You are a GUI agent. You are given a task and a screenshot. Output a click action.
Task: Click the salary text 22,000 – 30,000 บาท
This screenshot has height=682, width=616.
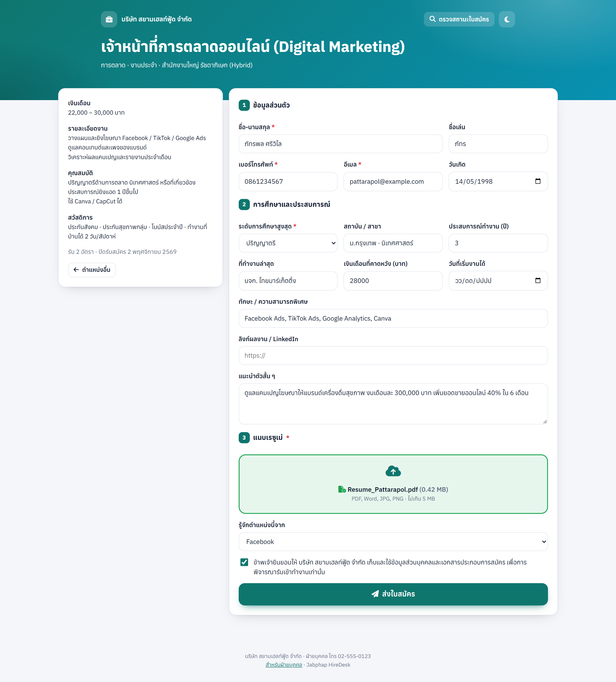[x=96, y=113]
